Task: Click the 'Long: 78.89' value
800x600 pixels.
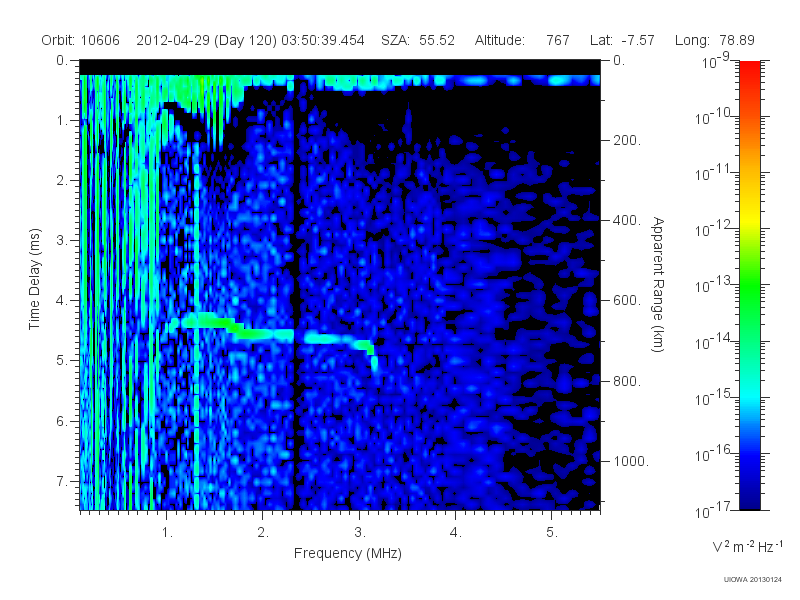Action: (x=714, y=40)
